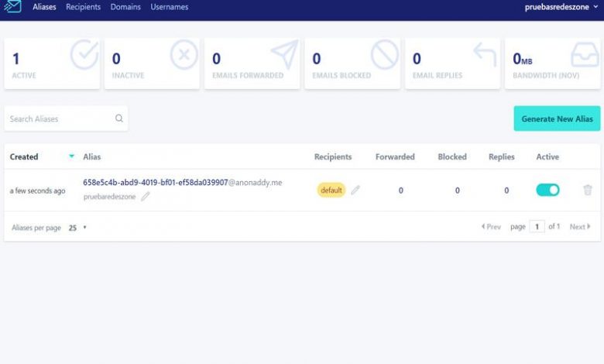Click the Active aliases stat card
Image resolution: width=604 pixels, height=364 pixels.
52,64
